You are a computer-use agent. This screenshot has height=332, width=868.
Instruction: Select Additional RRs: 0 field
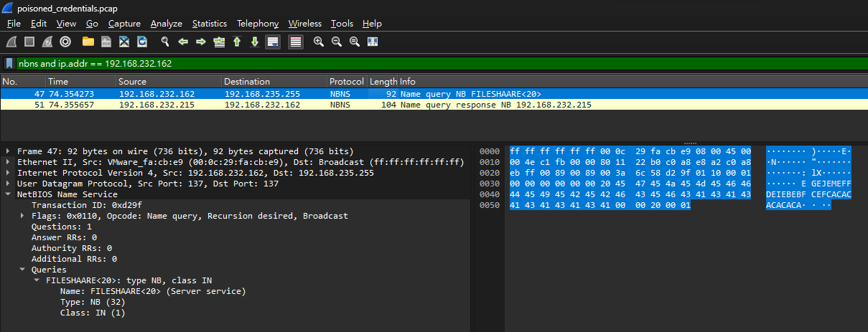(74, 259)
